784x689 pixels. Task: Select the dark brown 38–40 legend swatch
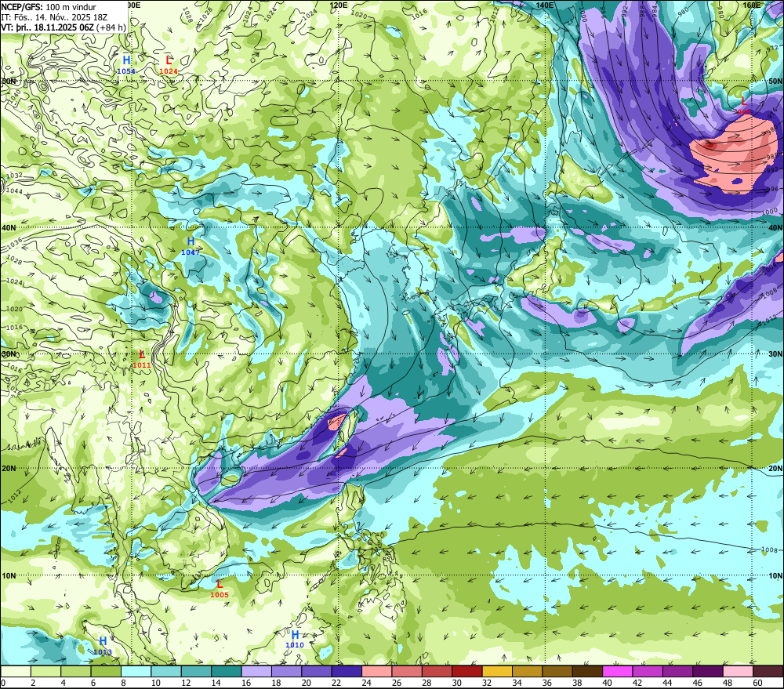pos(587,671)
